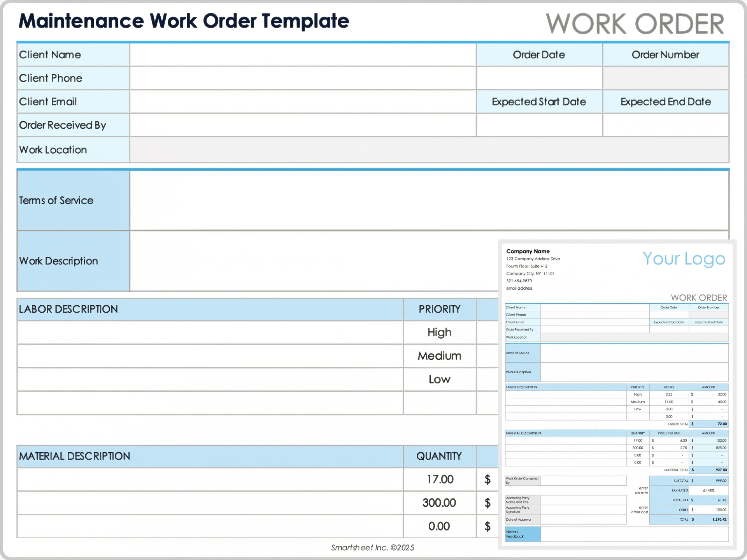Select the quantity cell showing 300.00
The image size is (747, 560).
(439, 502)
